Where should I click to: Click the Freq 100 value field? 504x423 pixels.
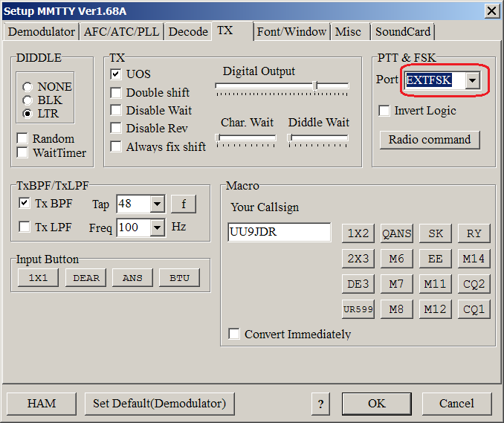133,227
